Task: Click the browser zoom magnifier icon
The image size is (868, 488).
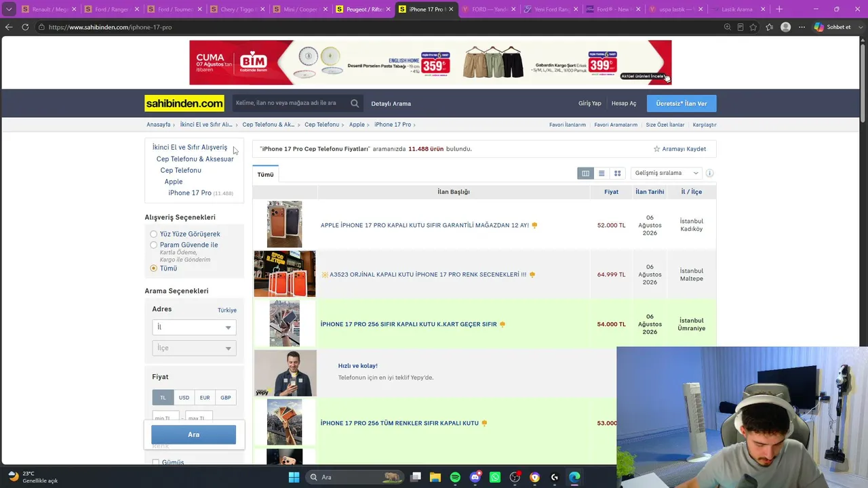Action: (x=728, y=27)
